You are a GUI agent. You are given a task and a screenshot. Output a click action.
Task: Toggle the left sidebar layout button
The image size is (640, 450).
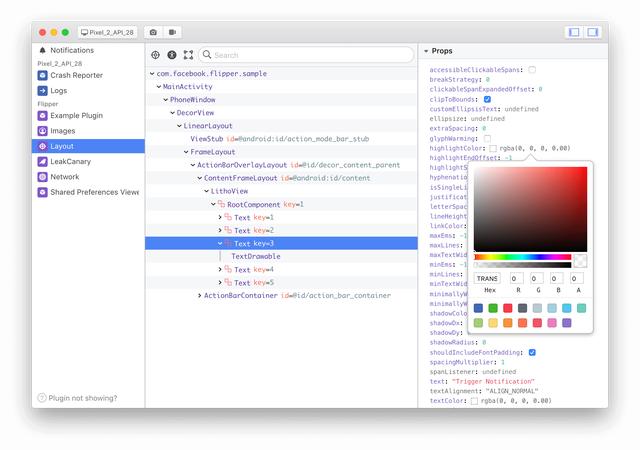pyautogui.click(x=574, y=32)
